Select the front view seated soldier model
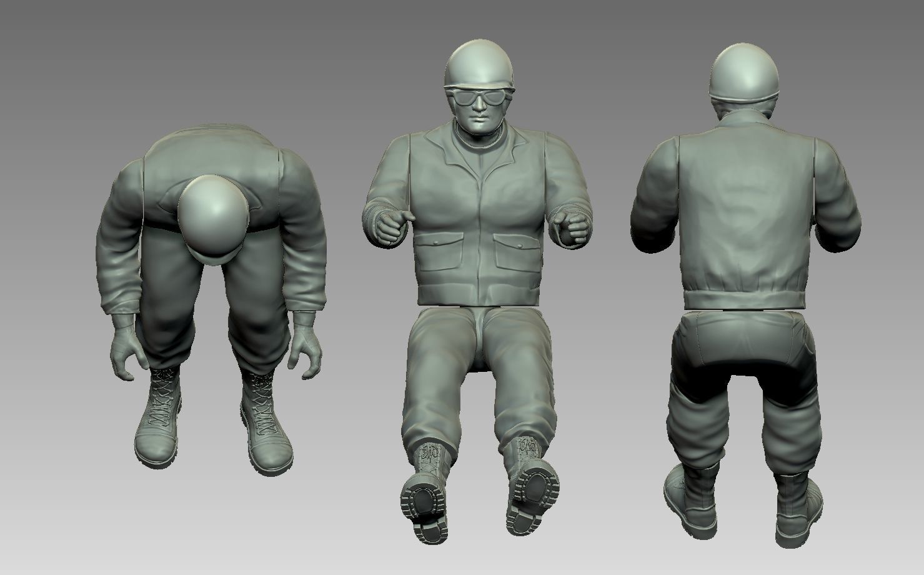Viewport: 924px width, 575px height. point(478,292)
